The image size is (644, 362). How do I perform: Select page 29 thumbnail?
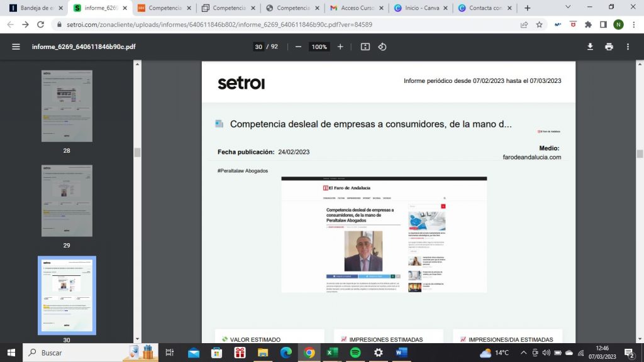click(67, 200)
